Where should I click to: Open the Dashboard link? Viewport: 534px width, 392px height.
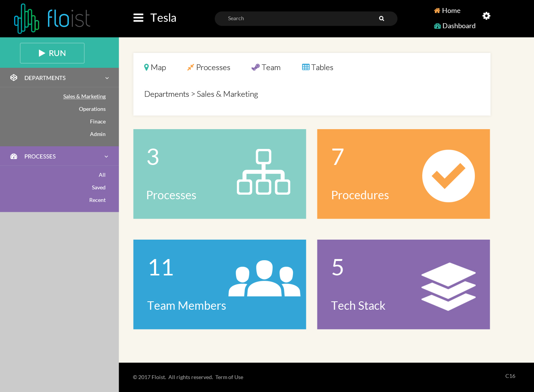coord(455,26)
